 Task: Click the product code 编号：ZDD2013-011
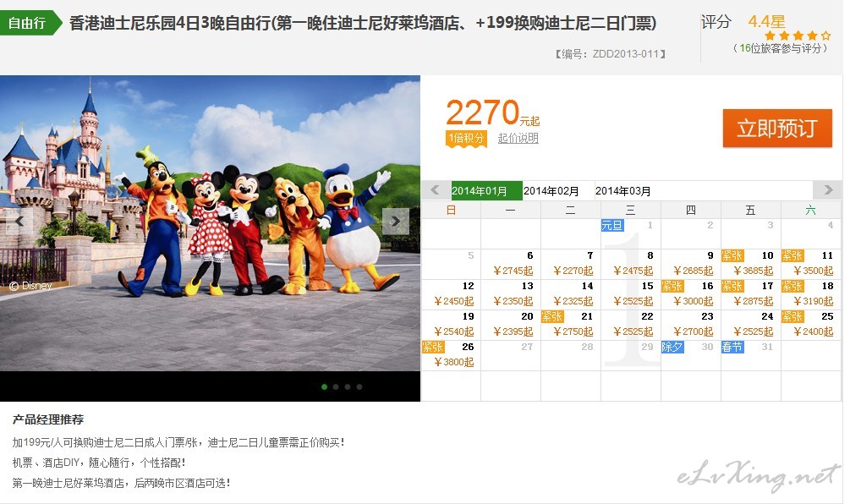(x=611, y=54)
